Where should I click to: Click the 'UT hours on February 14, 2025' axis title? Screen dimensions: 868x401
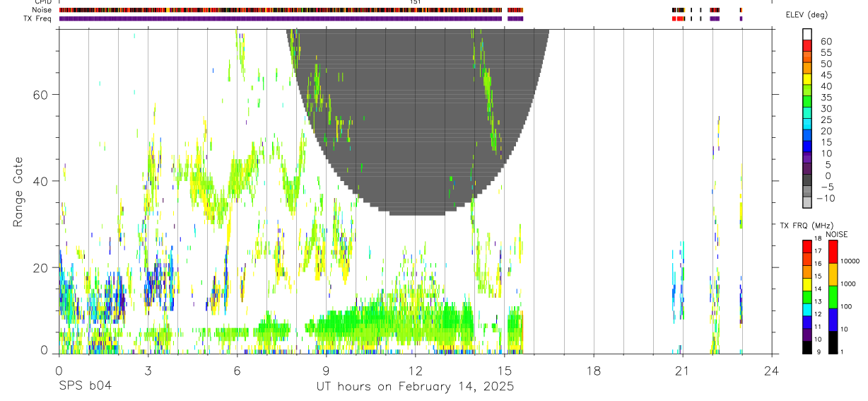click(x=415, y=387)
